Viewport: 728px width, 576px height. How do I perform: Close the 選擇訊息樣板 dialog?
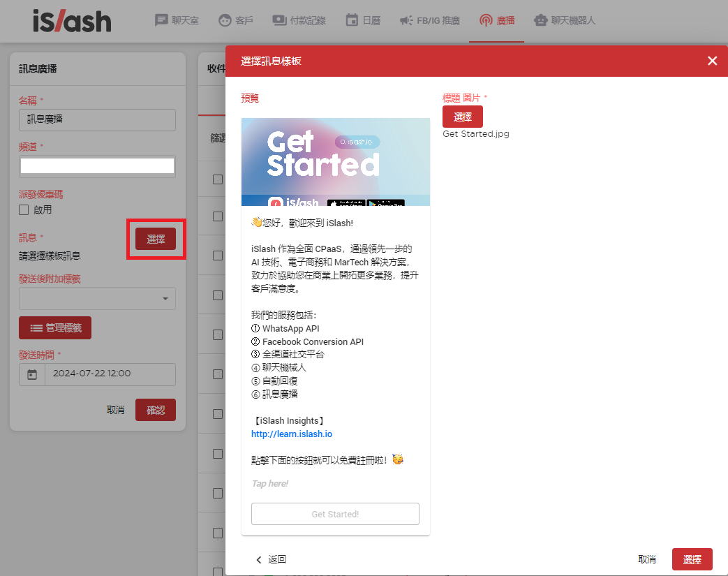point(712,61)
